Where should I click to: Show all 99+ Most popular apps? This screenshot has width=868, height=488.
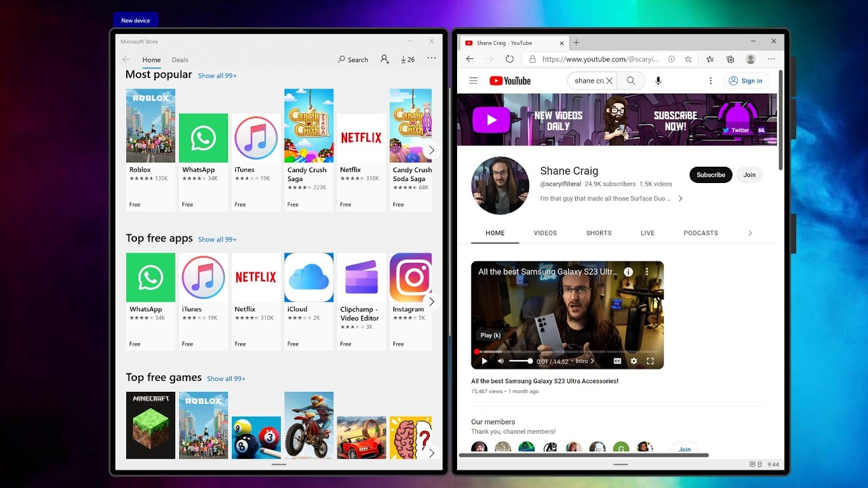217,76
